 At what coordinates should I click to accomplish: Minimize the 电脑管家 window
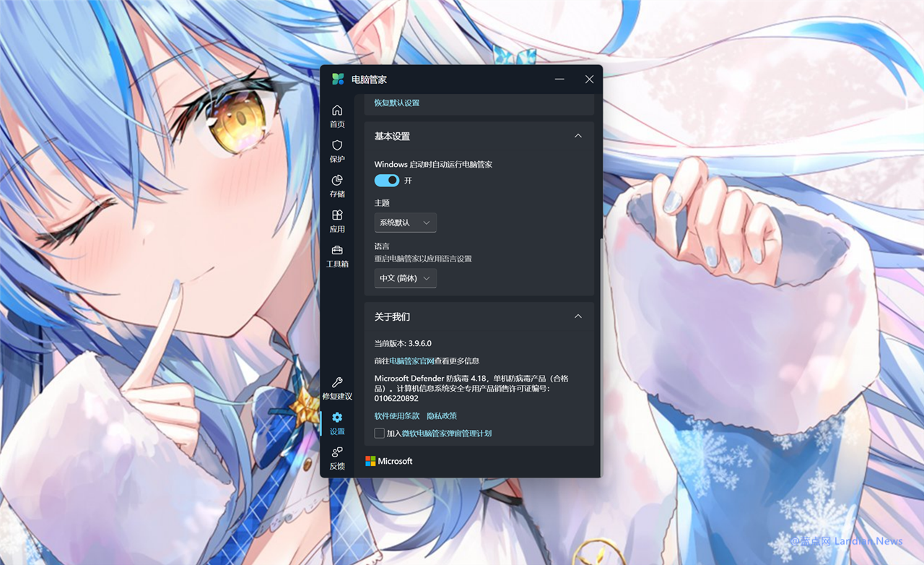point(559,79)
